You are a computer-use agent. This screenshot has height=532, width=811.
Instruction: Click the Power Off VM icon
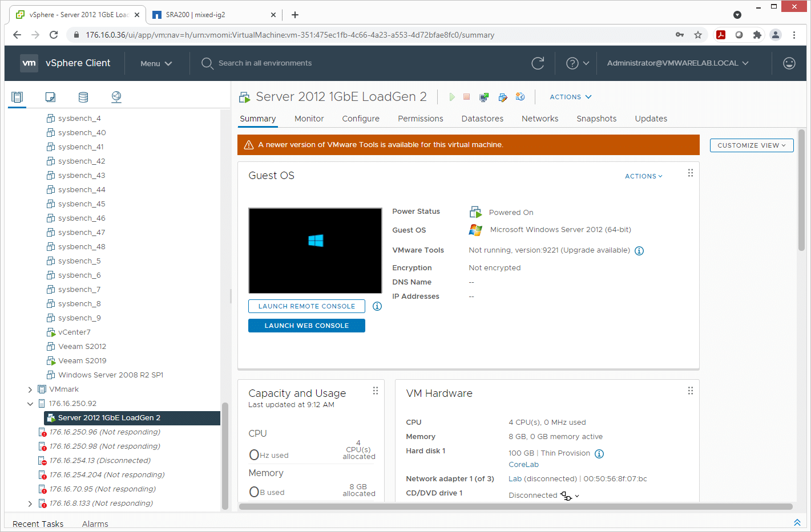pos(466,97)
